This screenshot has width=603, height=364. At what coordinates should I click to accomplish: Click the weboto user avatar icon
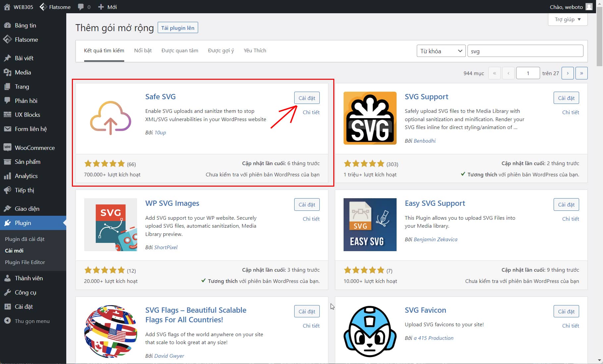pyautogui.click(x=589, y=7)
